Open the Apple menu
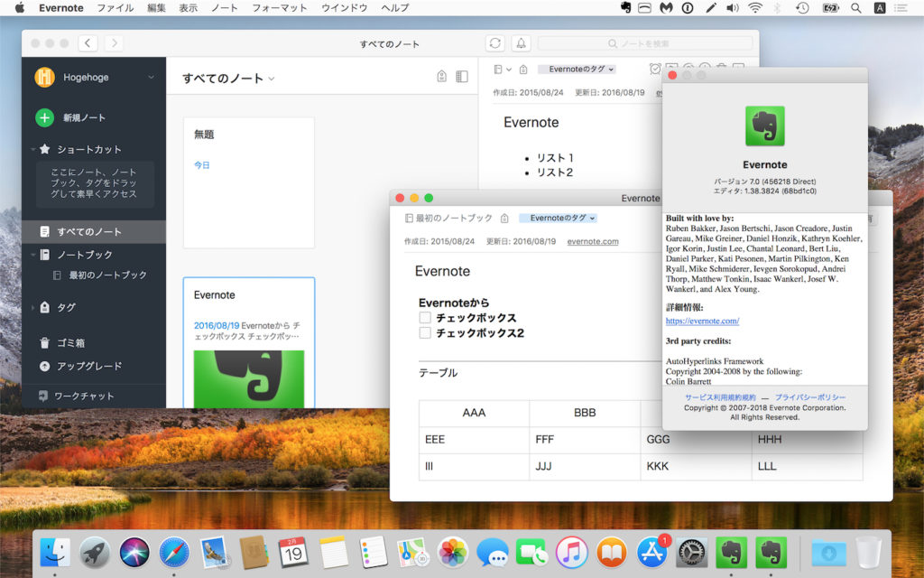Viewport: 924px width, 578px height. coord(20,7)
